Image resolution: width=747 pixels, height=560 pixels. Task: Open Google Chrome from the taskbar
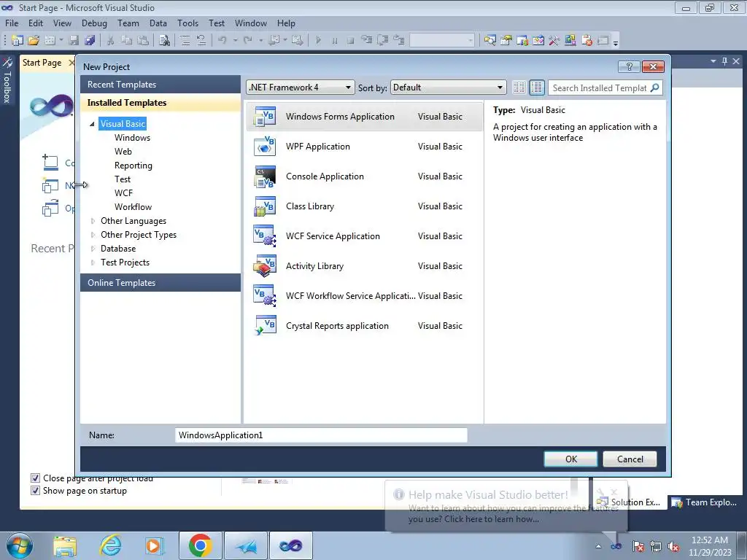click(x=200, y=545)
